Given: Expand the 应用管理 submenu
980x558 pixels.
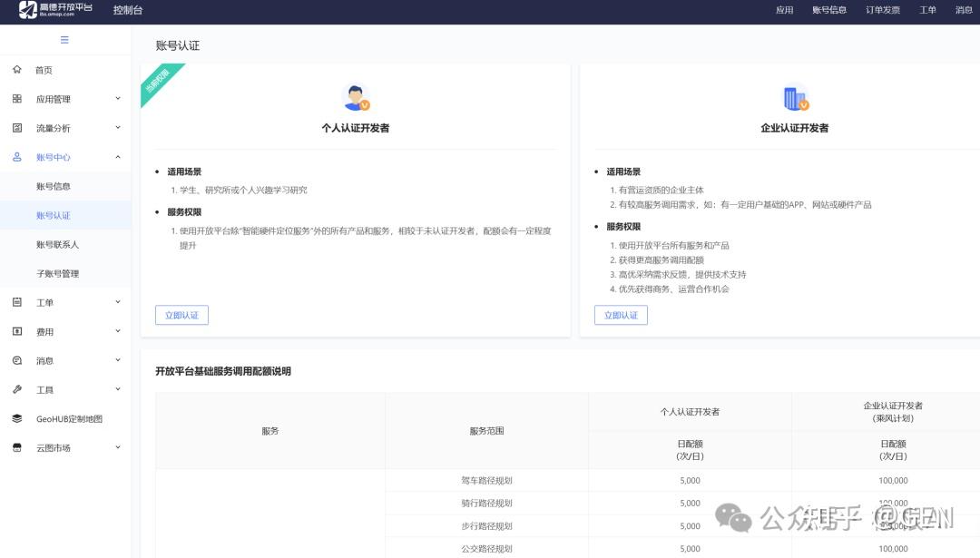Looking at the screenshot, I should pos(117,98).
